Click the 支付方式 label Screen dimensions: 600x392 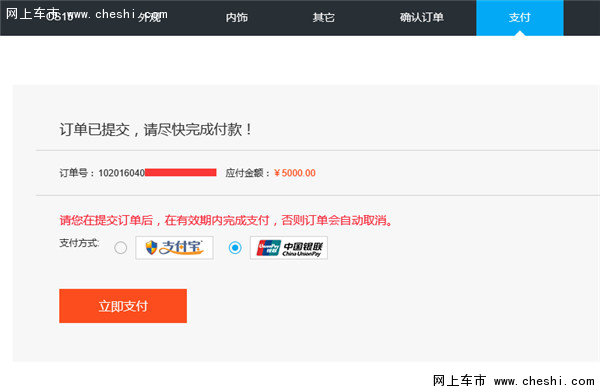[79, 243]
